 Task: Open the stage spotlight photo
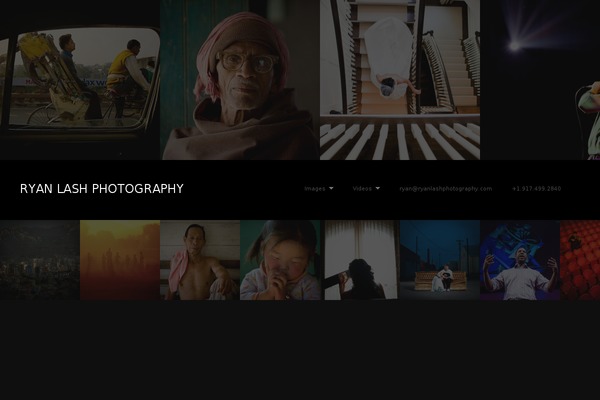pyautogui.click(x=540, y=80)
